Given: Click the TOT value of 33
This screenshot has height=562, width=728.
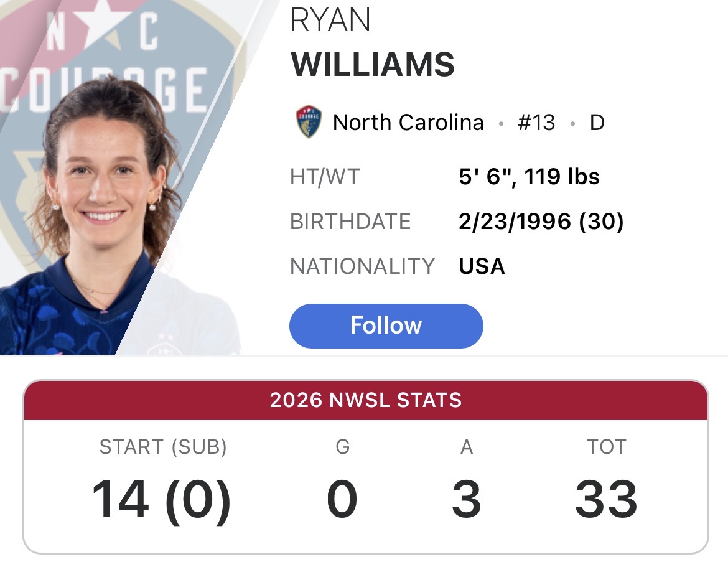Looking at the screenshot, I should click(x=607, y=499).
